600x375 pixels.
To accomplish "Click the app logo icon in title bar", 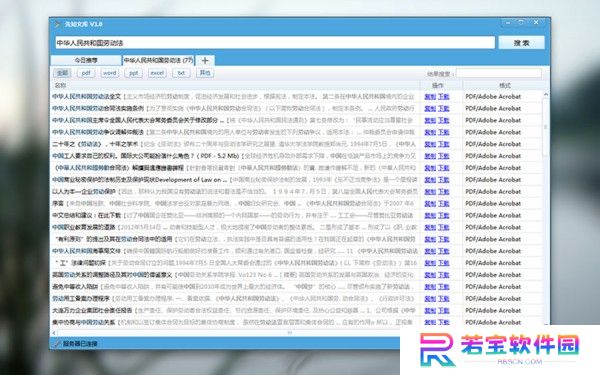I will [x=57, y=24].
